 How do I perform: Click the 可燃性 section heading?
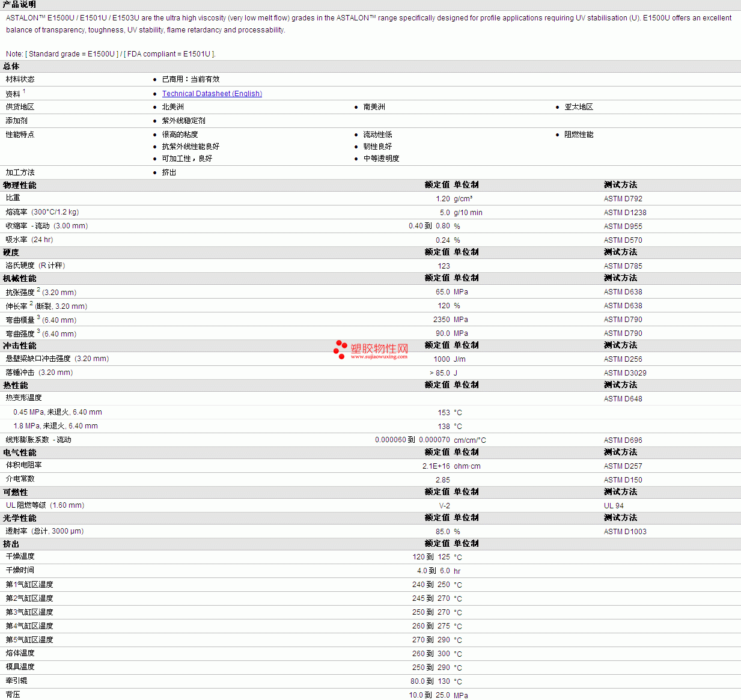16,493
